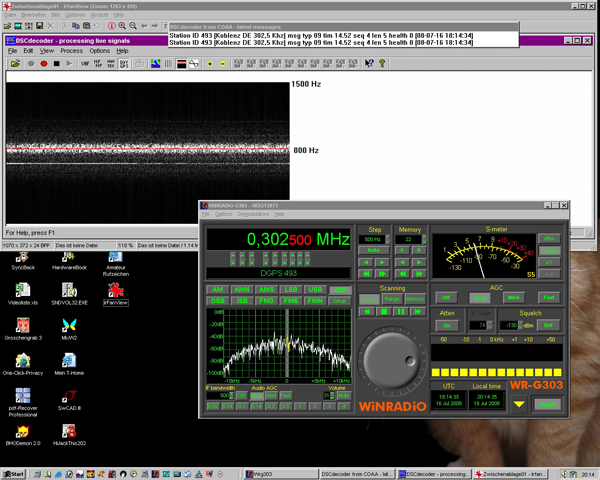Click IrfanView image information icon
Screen dimensions: 600x480
[x=111, y=26]
